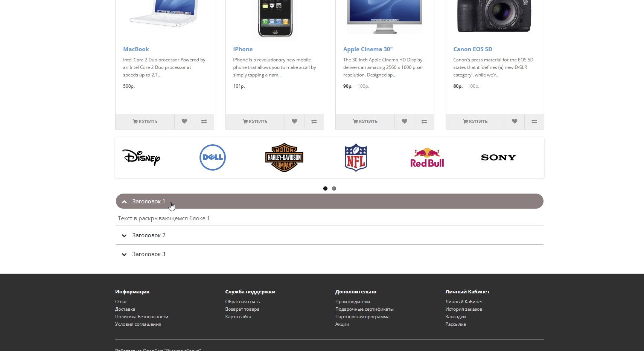Open the MacBook product title link

[x=136, y=49]
